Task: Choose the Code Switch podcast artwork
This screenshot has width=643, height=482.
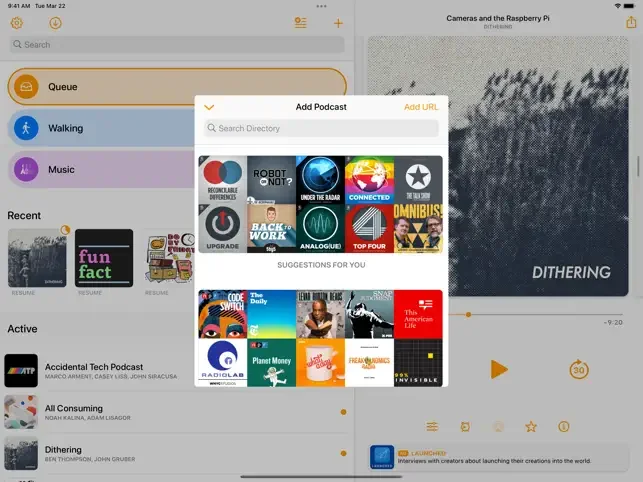Action: (x=223, y=314)
